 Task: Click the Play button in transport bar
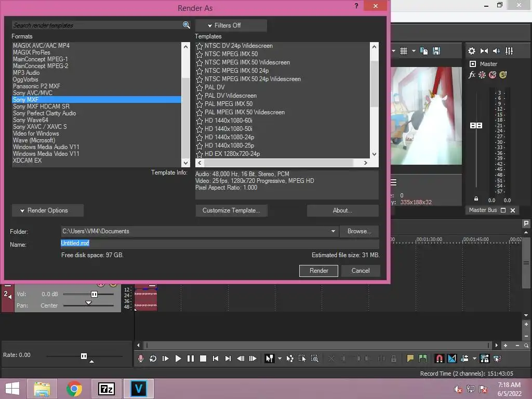(178, 358)
